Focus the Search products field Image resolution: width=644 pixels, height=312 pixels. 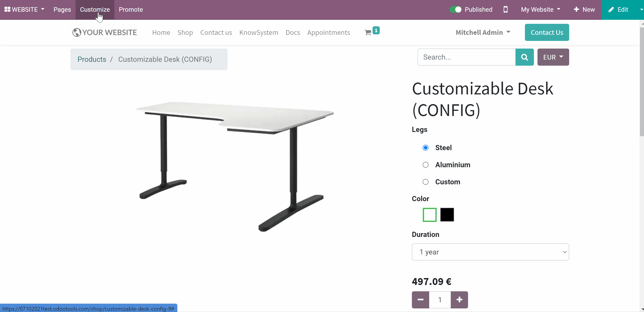(x=466, y=57)
